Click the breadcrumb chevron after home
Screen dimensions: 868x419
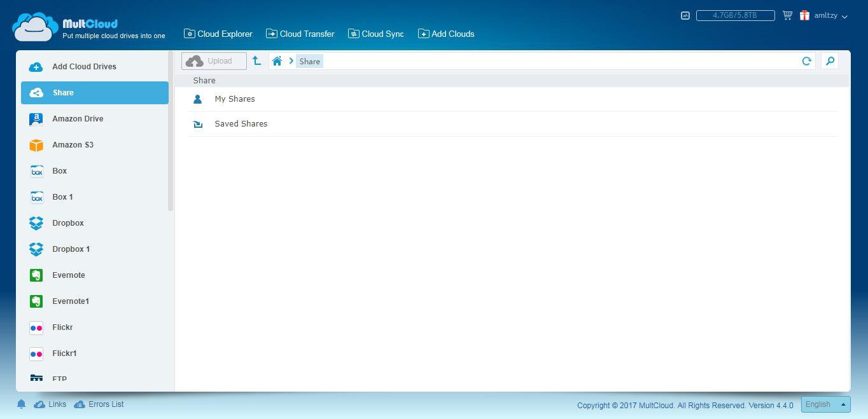(x=291, y=61)
